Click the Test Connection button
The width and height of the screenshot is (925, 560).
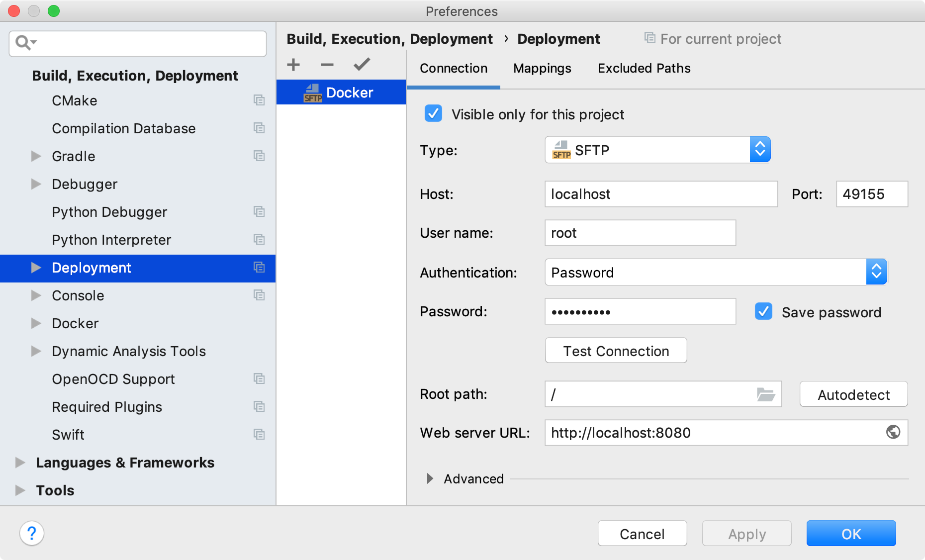pos(616,351)
